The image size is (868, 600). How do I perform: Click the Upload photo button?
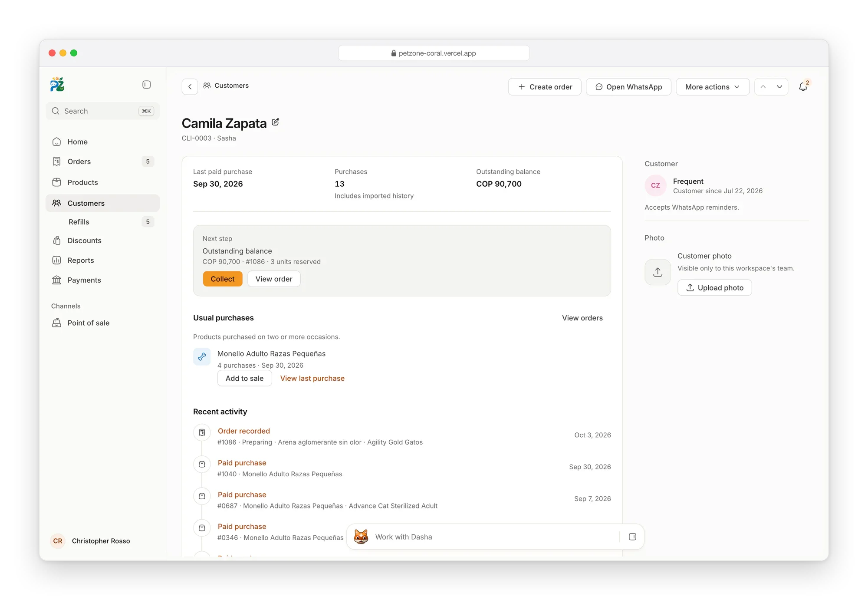tap(714, 288)
